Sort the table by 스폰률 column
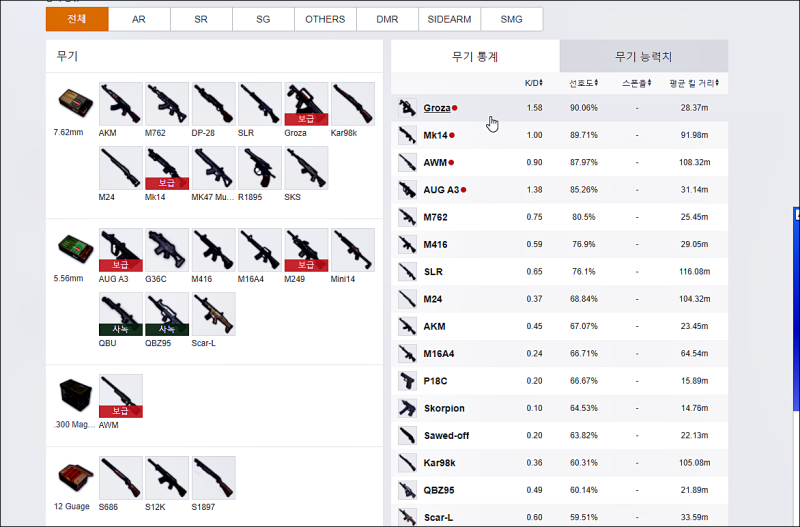800x527 pixels. pyautogui.click(x=636, y=83)
